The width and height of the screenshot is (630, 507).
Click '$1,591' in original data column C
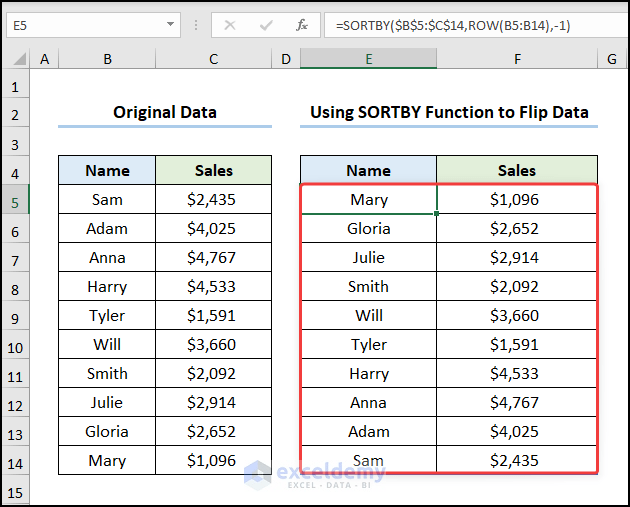[x=213, y=315]
